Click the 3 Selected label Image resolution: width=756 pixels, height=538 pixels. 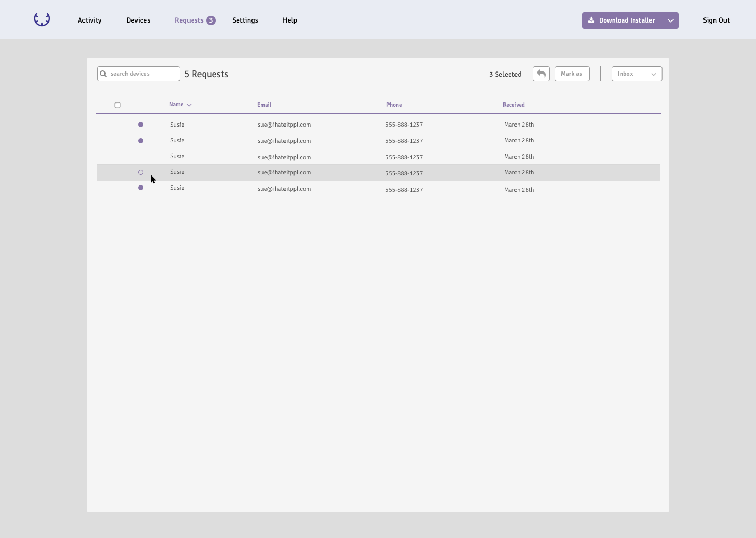point(506,75)
